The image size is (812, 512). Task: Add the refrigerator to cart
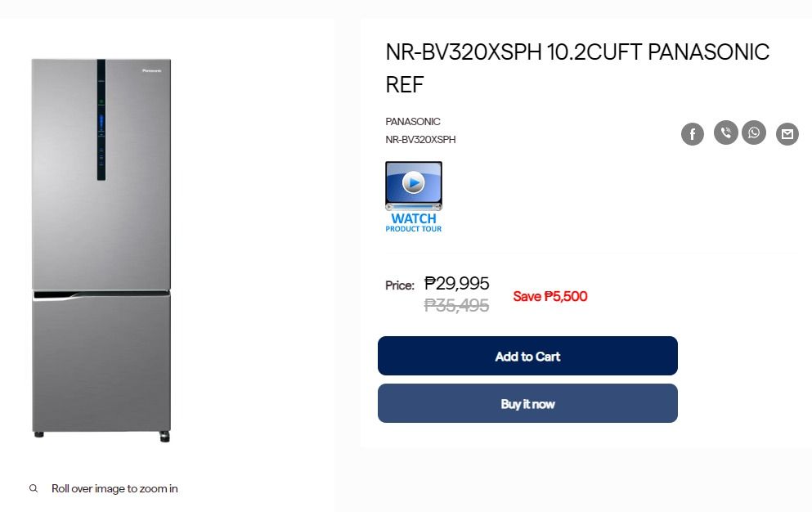527,356
